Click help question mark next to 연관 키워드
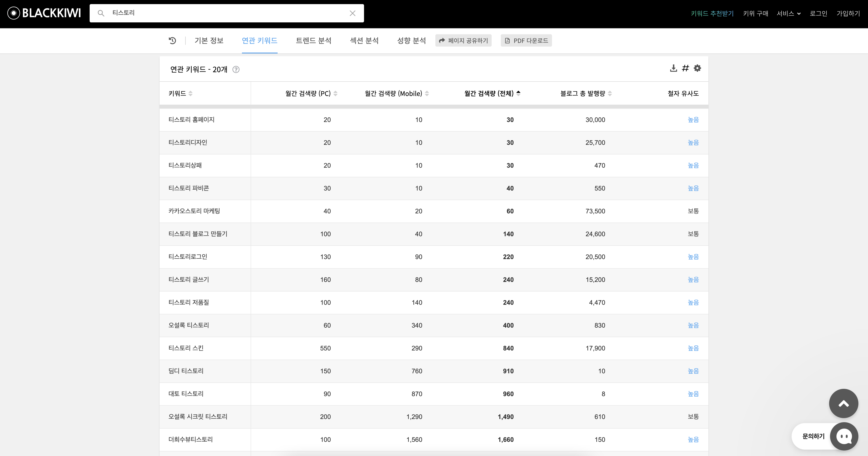The height and width of the screenshot is (456, 868). point(236,69)
